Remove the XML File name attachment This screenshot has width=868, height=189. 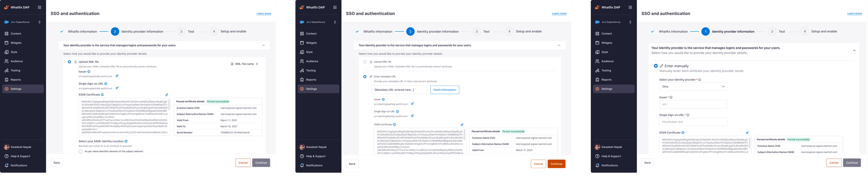[x=257, y=64]
